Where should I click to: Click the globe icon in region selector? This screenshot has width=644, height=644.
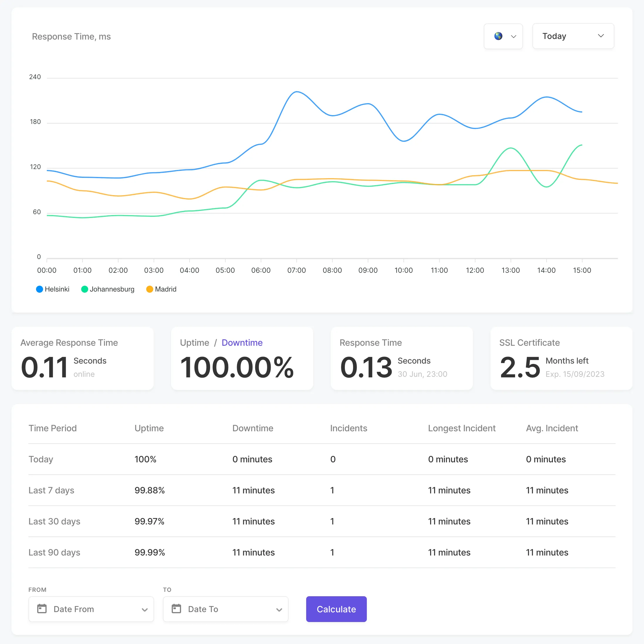point(498,36)
